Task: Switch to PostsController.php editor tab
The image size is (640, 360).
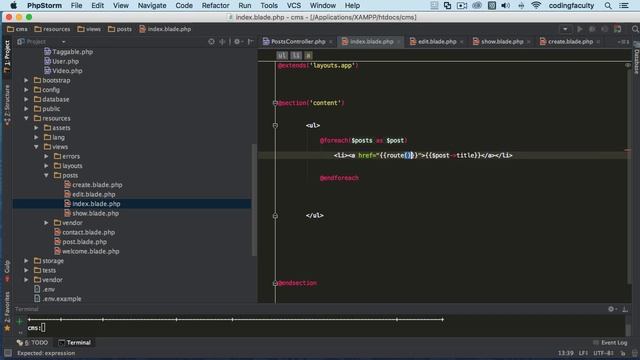Action: [x=298, y=42]
